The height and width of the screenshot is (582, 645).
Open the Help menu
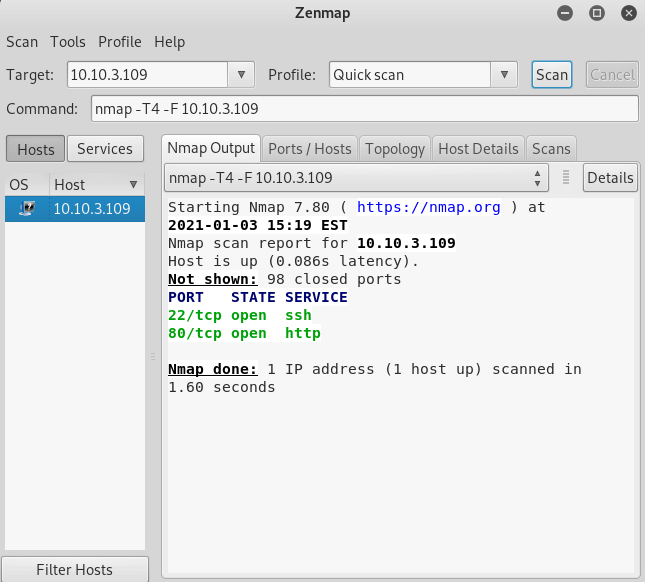pos(169,42)
